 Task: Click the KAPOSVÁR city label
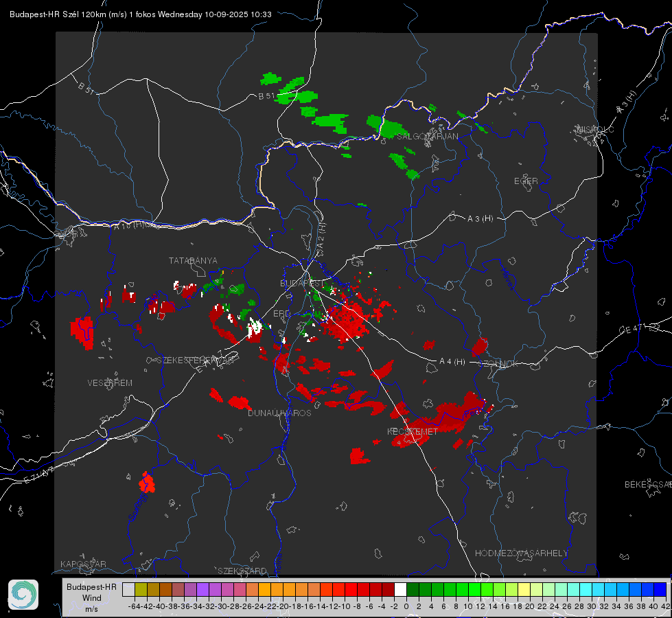(x=83, y=564)
